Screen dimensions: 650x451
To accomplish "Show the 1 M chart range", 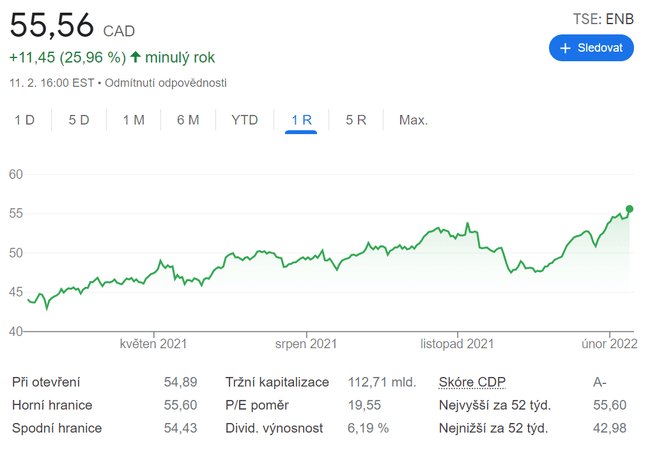I will 133,120.
